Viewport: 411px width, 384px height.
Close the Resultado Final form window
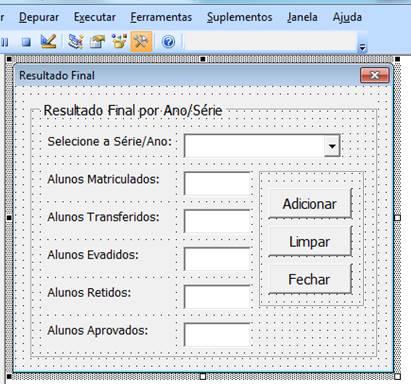click(375, 75)
